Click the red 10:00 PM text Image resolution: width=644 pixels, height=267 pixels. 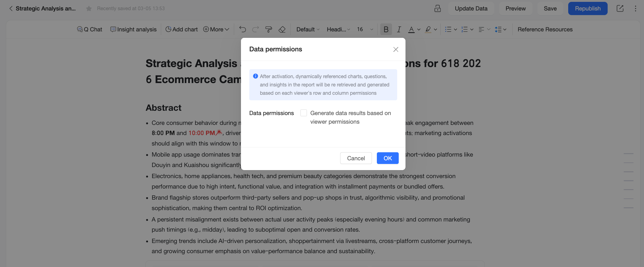(202, 133)
